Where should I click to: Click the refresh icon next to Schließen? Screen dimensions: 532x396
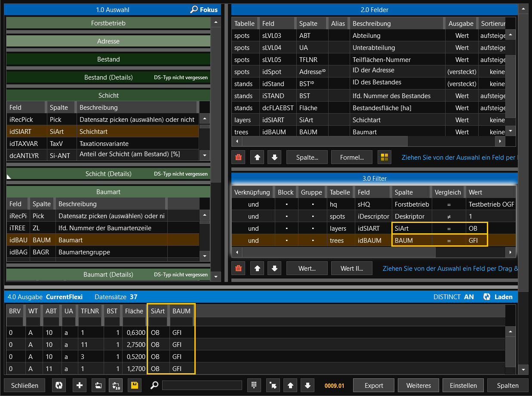pyautogui.click(x=59, y=385)
